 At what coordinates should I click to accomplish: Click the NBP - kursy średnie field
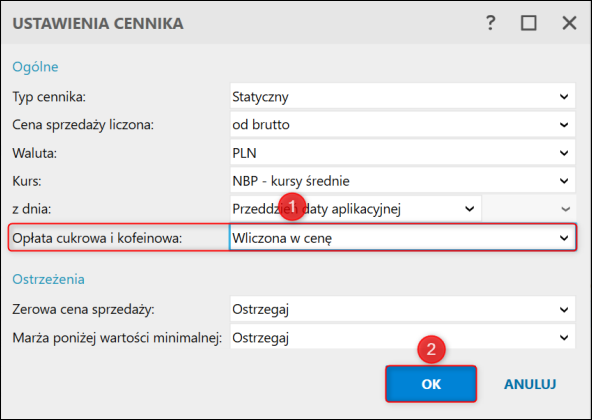[x=402, y=181]
